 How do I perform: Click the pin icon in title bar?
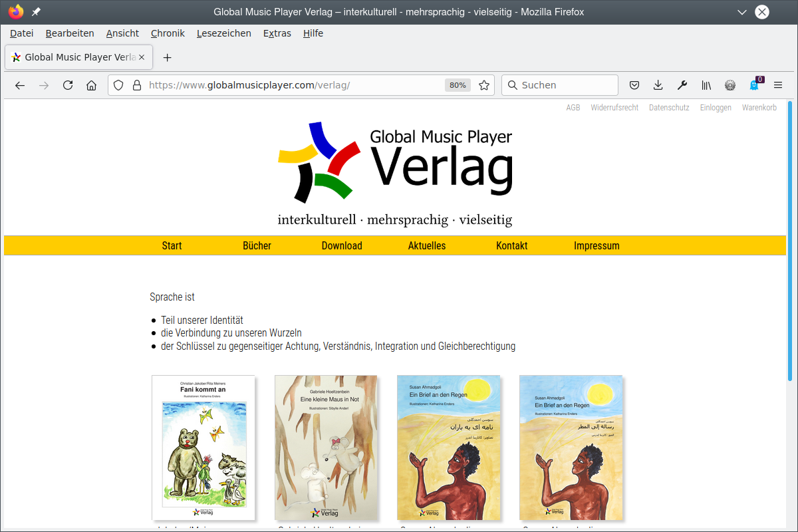tap(36, 12)
